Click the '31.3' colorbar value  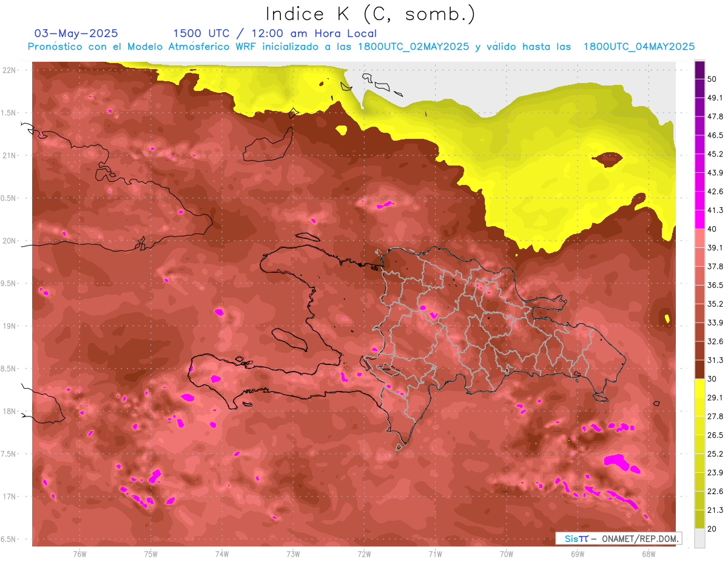coord(715,360)
